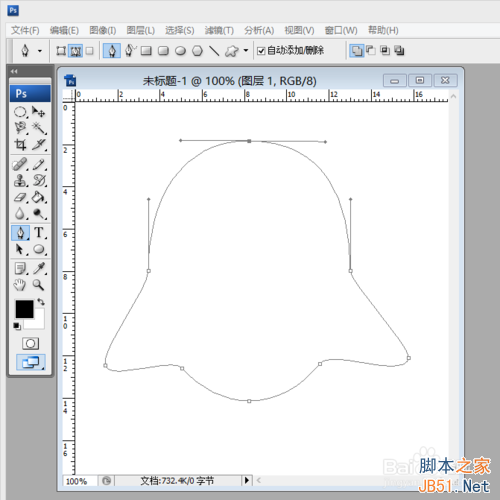Select the Elliptical Marquee tool
500x500 pixels.
coord(20,112)
